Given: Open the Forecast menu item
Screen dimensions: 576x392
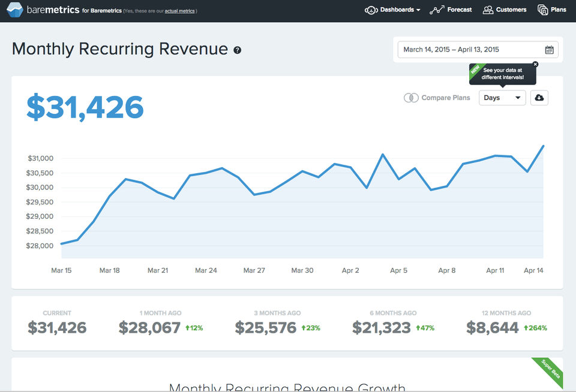Looking at the screenshot, I should pyautogui.click(x=460, y=10).
